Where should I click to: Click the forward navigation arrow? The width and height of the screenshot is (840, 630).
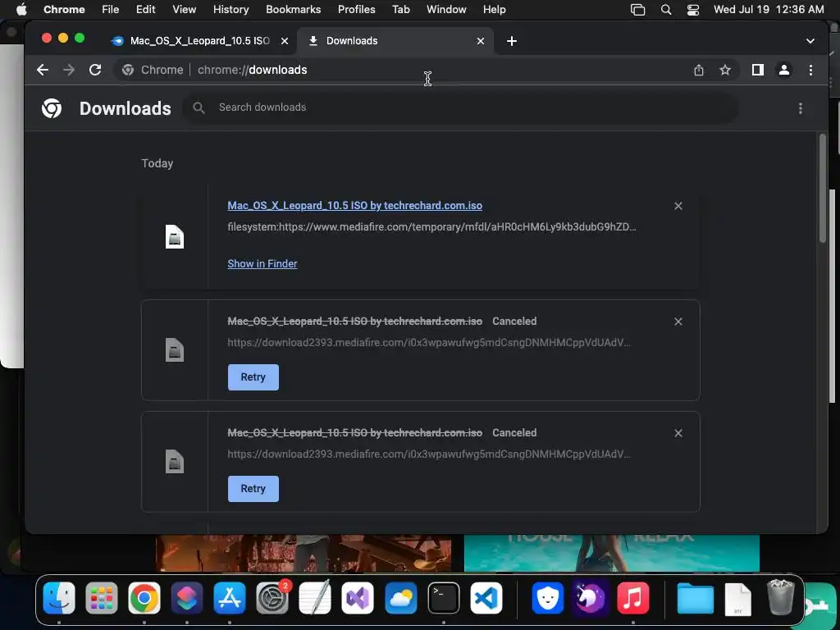click(x=69, y=70)
